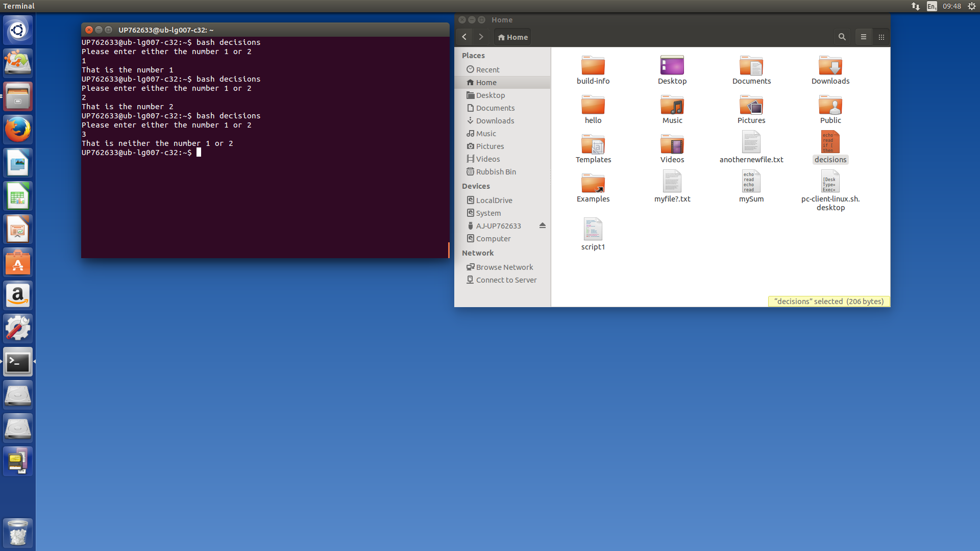Eject the AJ-UP762633 drive

tap(543, 226)
